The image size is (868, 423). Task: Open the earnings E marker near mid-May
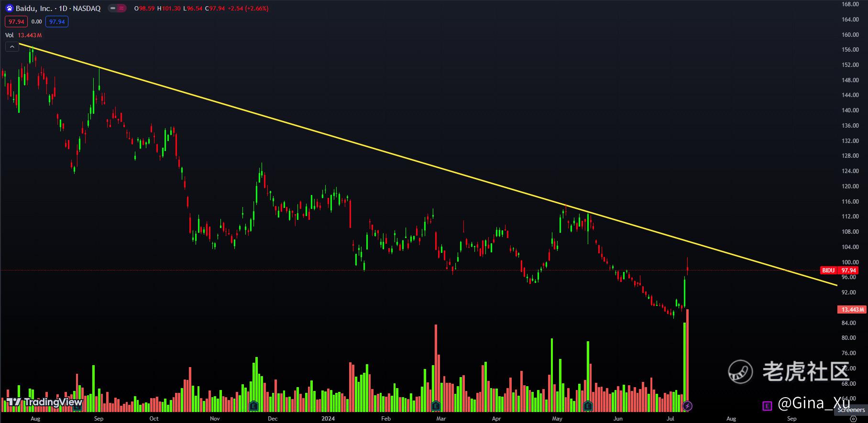(x=588, y=406)
